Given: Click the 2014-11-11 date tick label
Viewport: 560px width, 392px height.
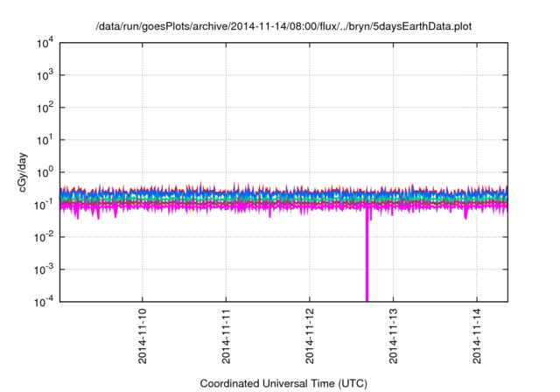Looking at the screenshot, I should click(x=226, y=336).
